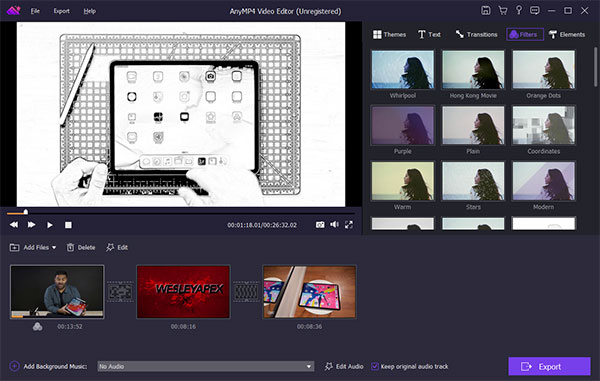Image resolution: width=600 pixels, height=381 pixels.
Task: Select the WESLEYAPEX red clip
Action: coord(183,292)
